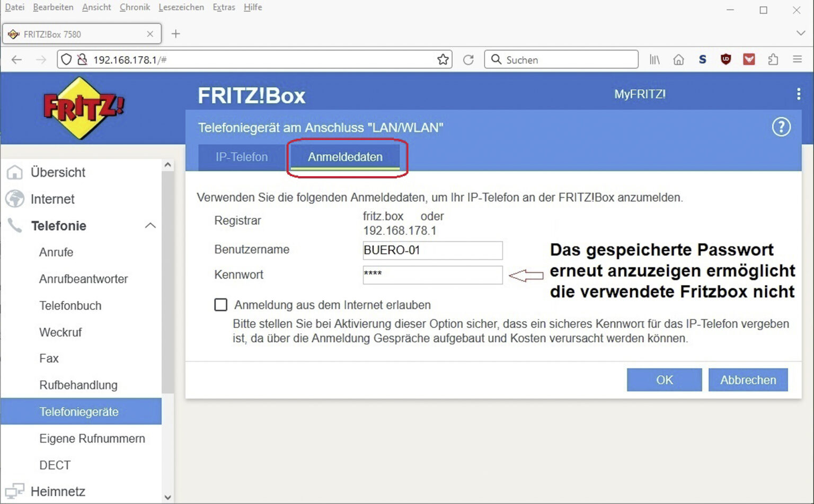Viewport: 814px width, 504px height.
Task: Collapse the Telefonie sidebar section
Action: [151, 226]
